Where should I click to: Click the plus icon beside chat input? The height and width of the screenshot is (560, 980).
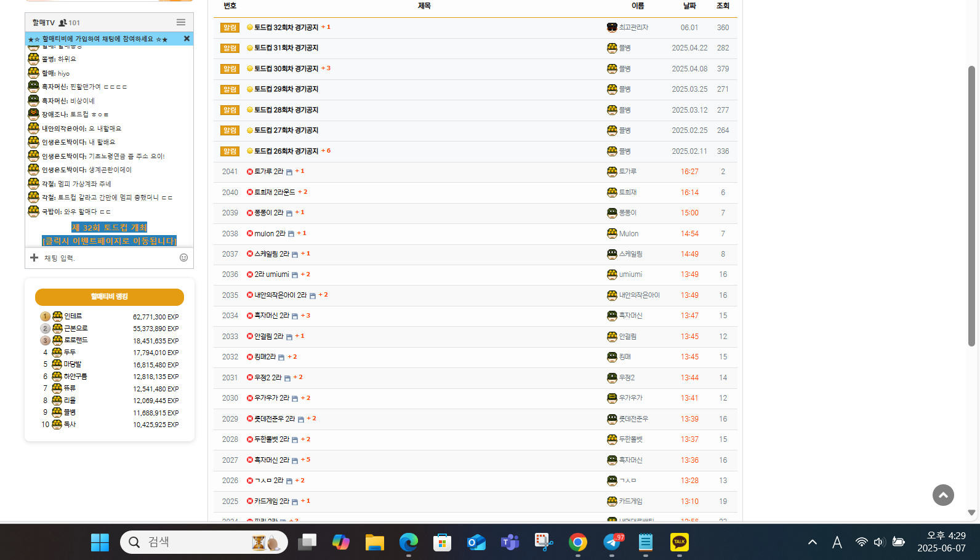(34, 258)
